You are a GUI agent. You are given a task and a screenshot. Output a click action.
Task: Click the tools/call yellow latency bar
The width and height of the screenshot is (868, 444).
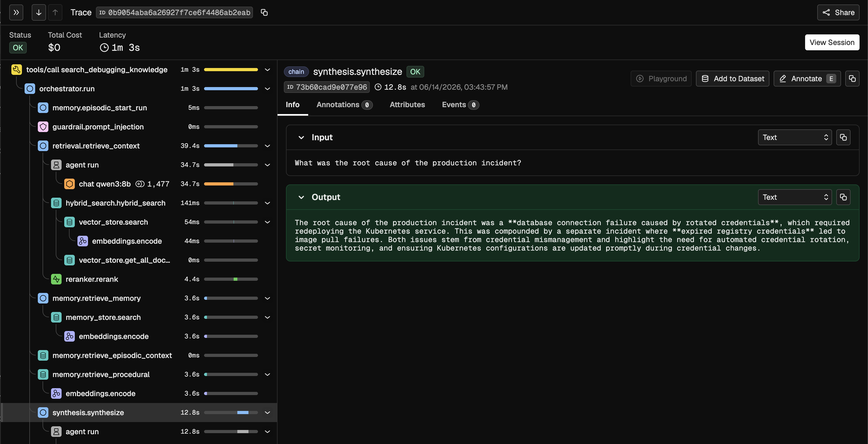click(231, 70)
